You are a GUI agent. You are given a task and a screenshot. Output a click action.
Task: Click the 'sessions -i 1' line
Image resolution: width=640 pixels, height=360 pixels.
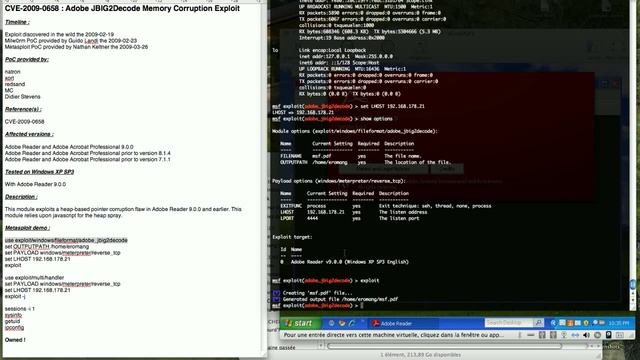20,309
